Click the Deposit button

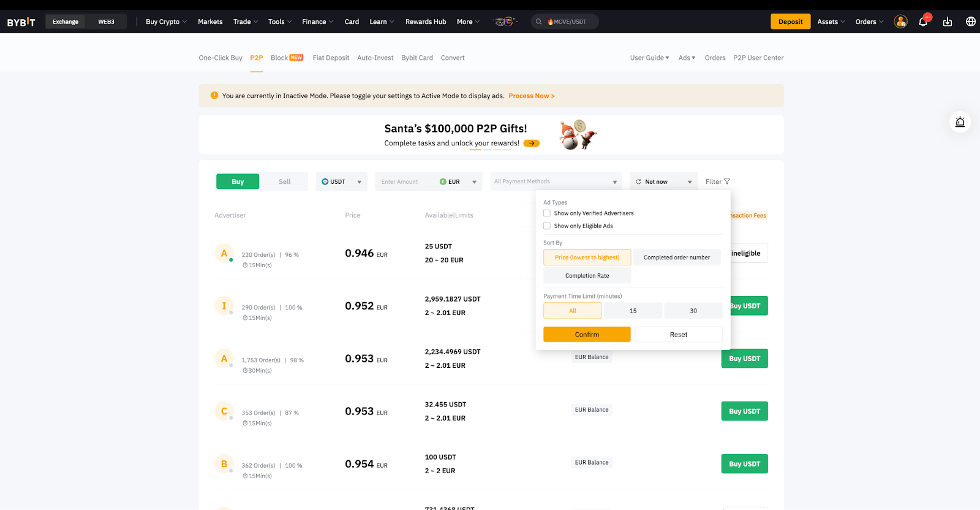point(790,21)
